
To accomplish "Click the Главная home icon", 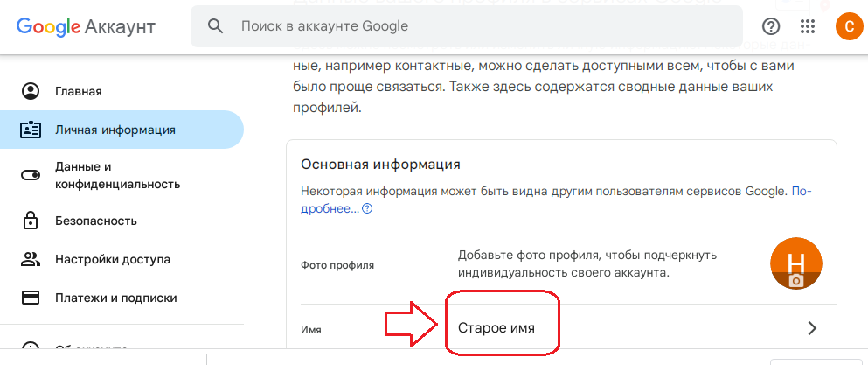I will 31,91.
